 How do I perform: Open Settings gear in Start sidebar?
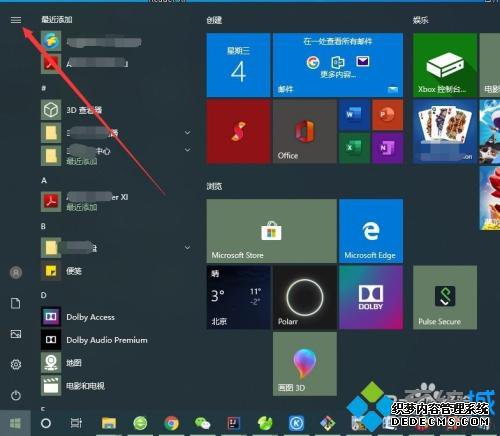16,364
